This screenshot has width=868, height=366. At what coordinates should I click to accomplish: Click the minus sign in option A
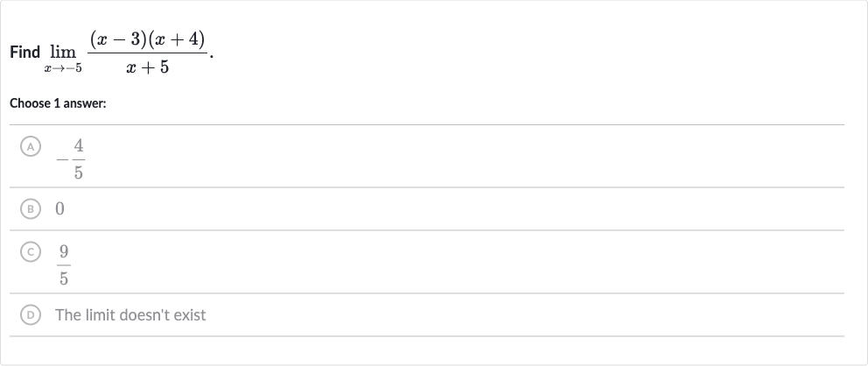click(62, 160)
